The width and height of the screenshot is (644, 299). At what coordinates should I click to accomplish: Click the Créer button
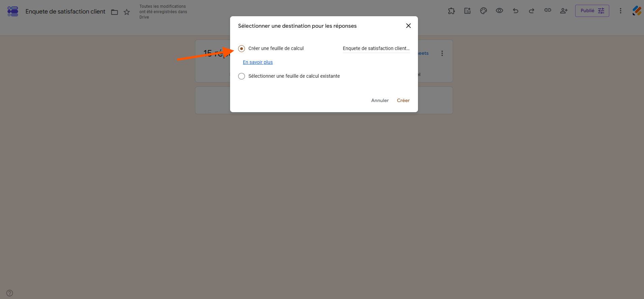pyautogui.click(x=403, y=100)
